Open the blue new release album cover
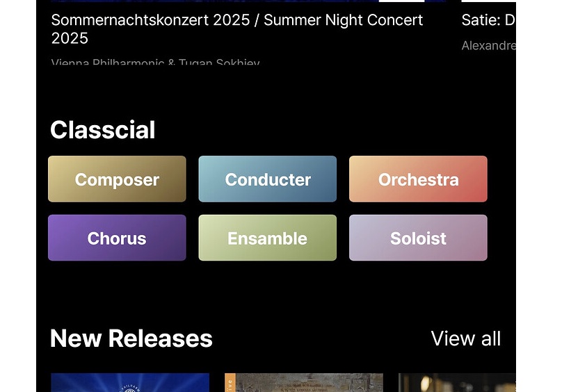Viewport: 571px width, 392px height. pyautogui.click(x=130, y=382)
